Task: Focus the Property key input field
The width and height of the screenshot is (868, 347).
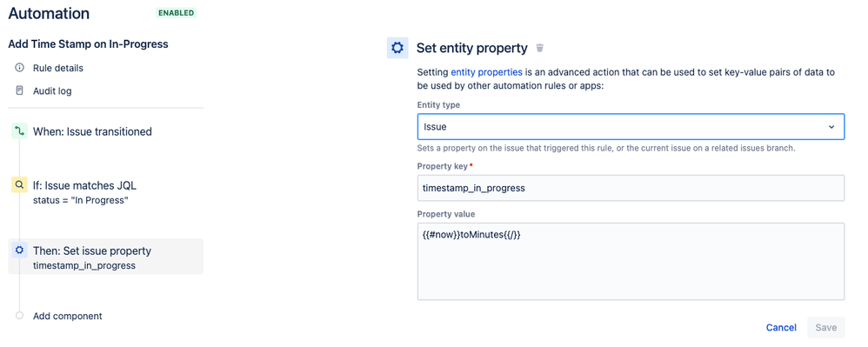Action: click(x=631, y=188)
